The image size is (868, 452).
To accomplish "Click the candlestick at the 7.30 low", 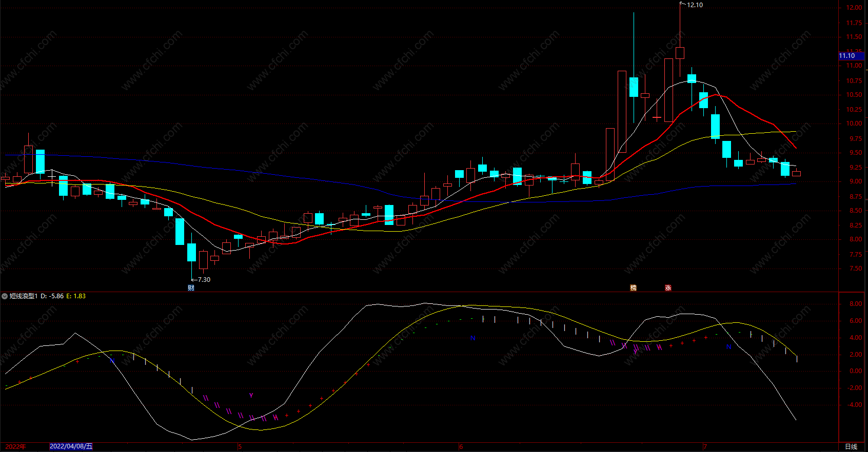I will click(191, 252).
